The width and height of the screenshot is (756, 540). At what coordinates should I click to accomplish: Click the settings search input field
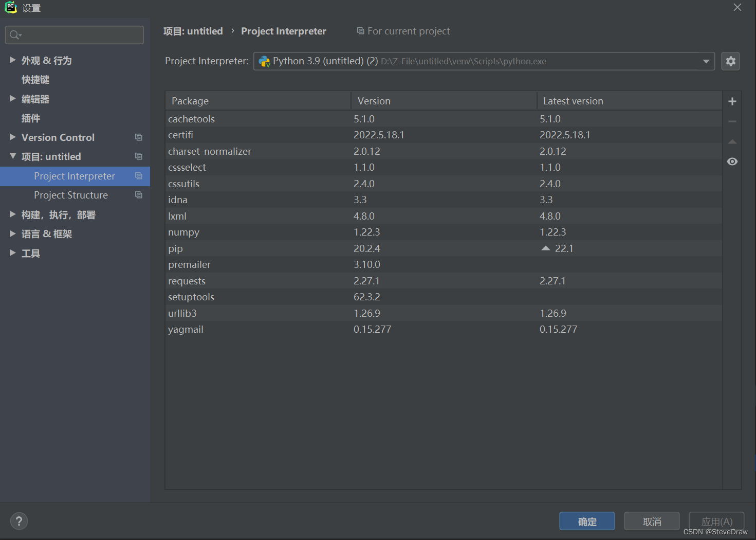point(75,35)
